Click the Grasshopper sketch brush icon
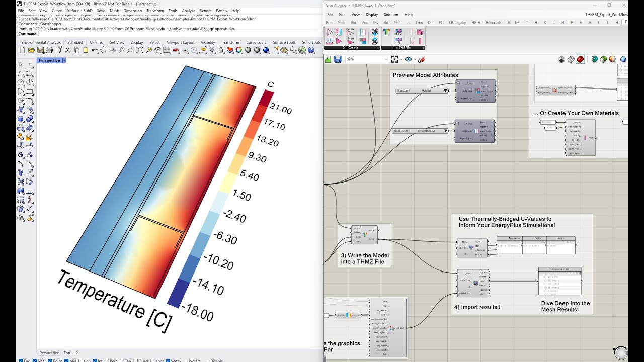 tap(421, 59)
